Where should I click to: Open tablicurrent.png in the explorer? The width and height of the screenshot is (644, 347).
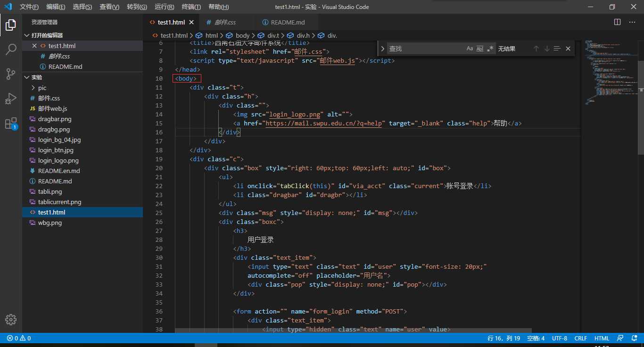[x=83, y=202]
